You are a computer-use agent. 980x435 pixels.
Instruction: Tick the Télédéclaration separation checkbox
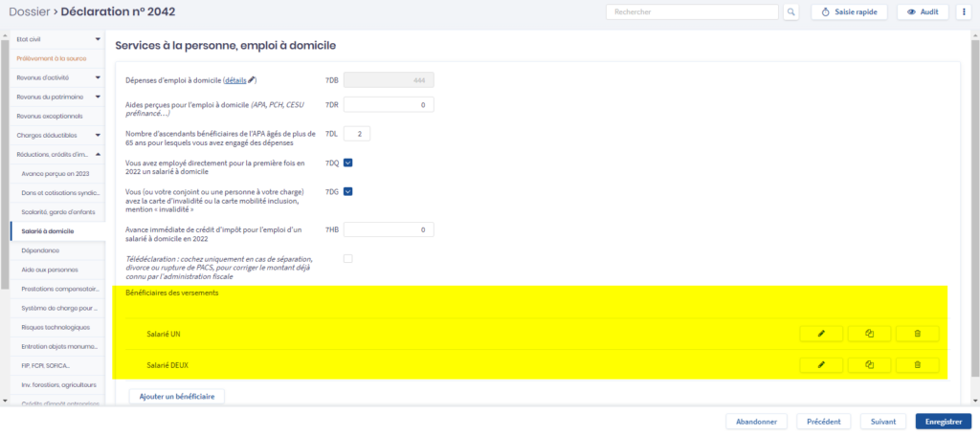(348, 259)
